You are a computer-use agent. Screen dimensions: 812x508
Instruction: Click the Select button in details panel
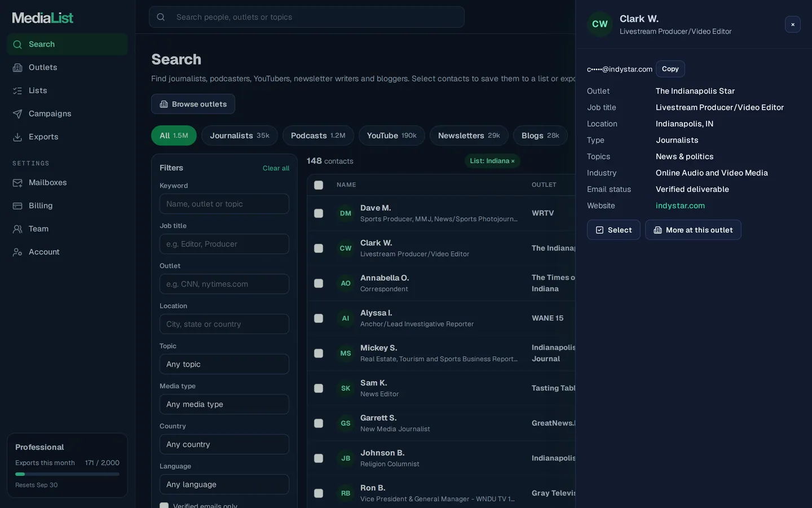(614, 230)
